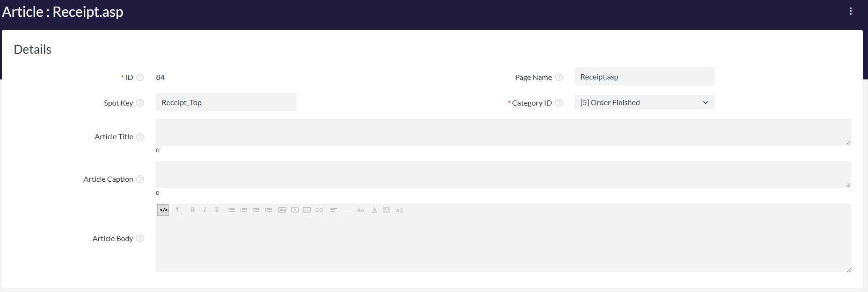Toggle HTML source code view
The image size is (868, 292).
pos(163,210)
